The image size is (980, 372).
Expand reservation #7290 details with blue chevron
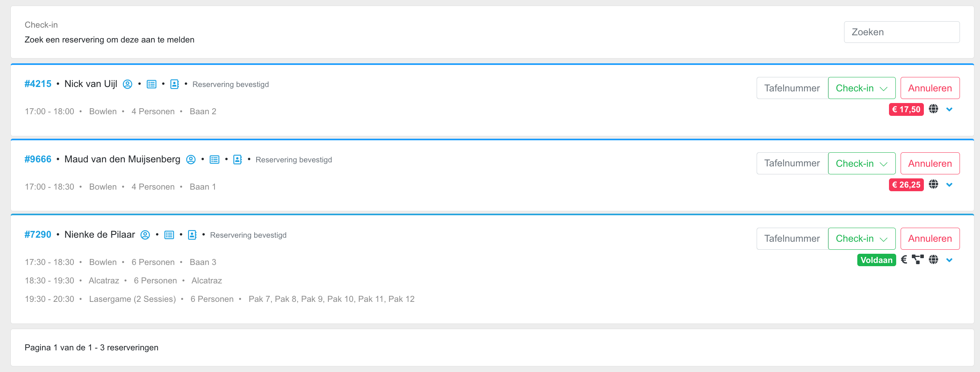(x=949, y=260)
